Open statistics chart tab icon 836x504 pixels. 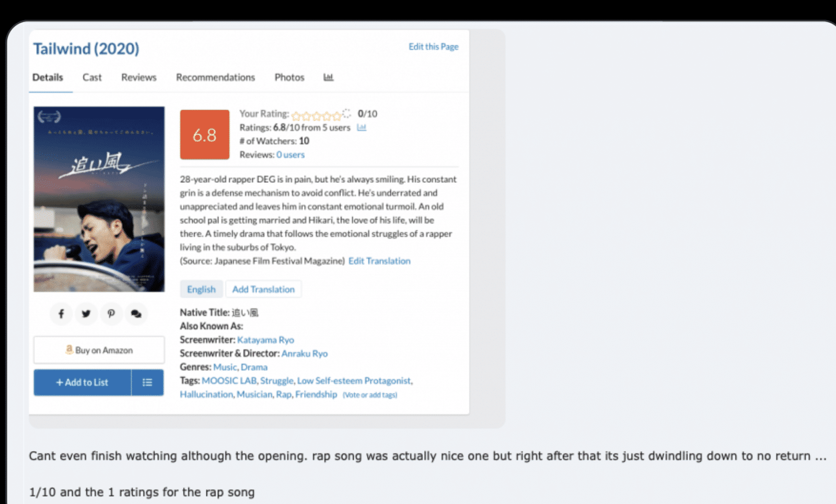coord(328,77)
